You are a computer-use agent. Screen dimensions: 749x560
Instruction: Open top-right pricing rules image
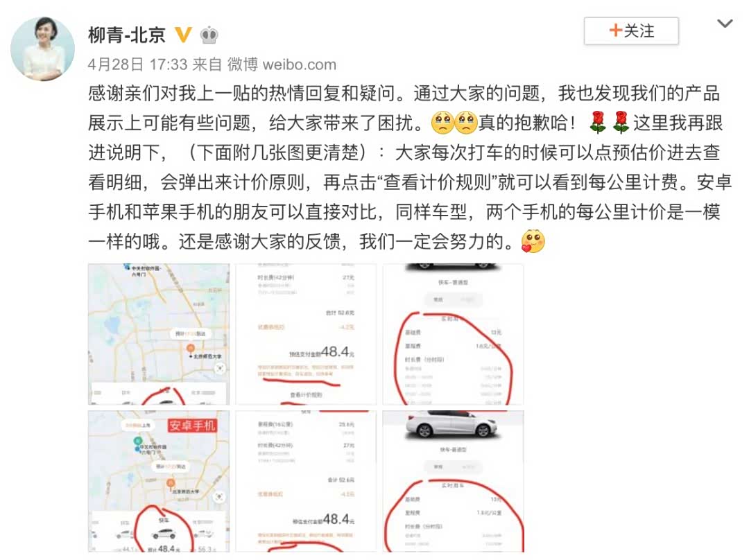454,334
